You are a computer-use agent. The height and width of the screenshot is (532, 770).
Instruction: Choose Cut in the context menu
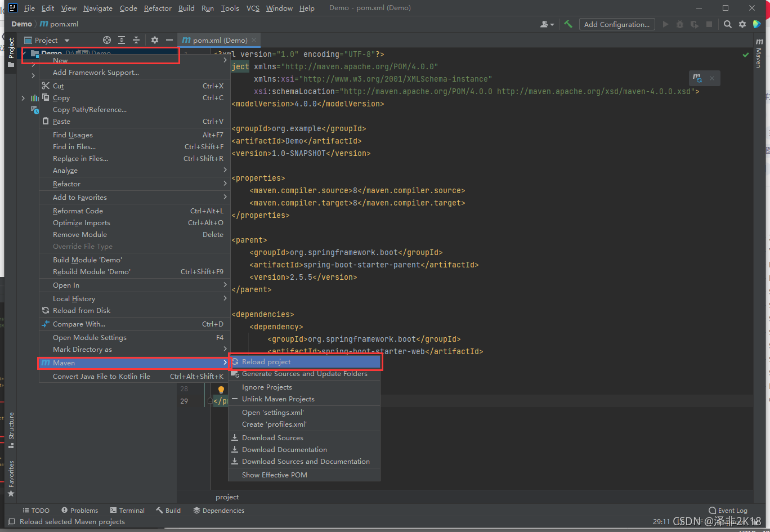(x=134, y=86)
